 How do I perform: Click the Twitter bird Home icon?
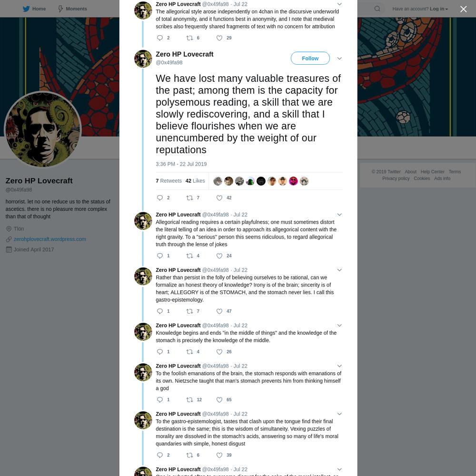click(26, 9)
